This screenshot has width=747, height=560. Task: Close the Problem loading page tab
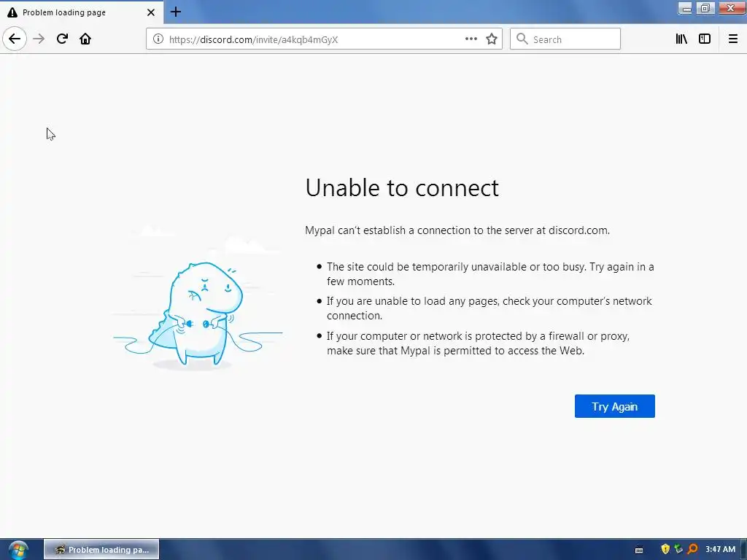point(151,12)
